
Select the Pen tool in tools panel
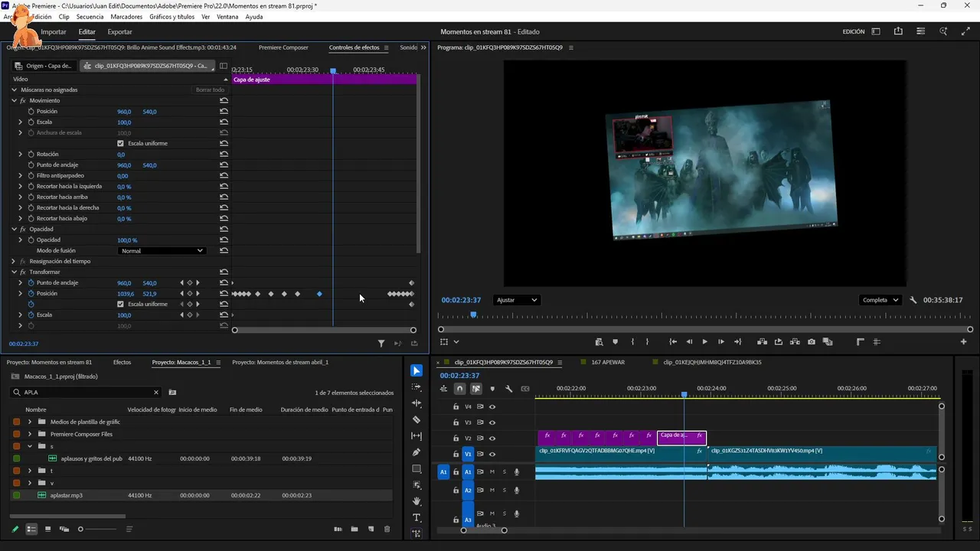[416, 452]
